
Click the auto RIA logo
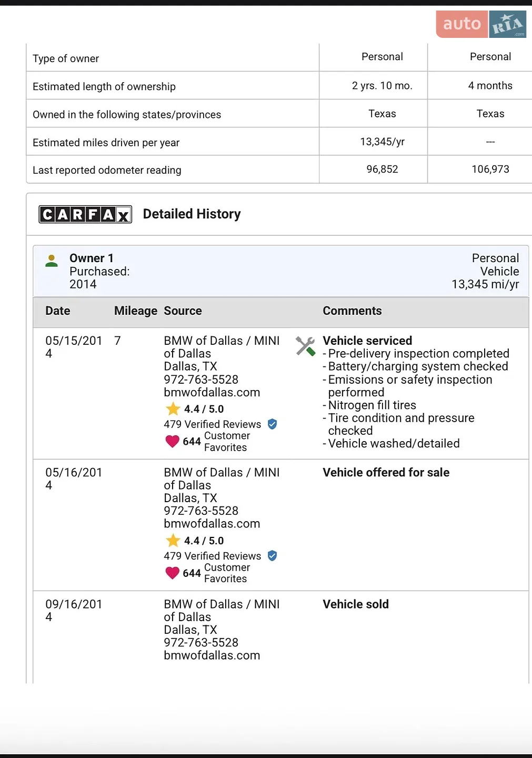pyautogui.click(x=481, y=24)
